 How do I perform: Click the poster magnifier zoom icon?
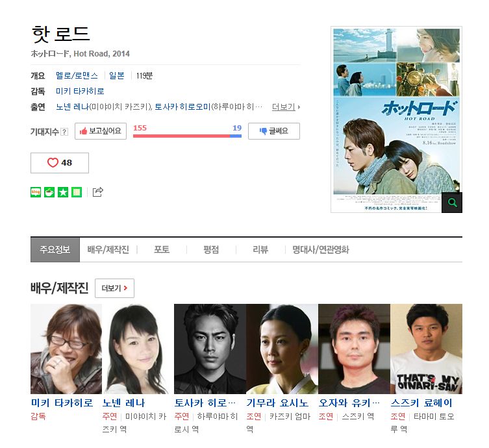pyautogui.click(x=452, y=203)
